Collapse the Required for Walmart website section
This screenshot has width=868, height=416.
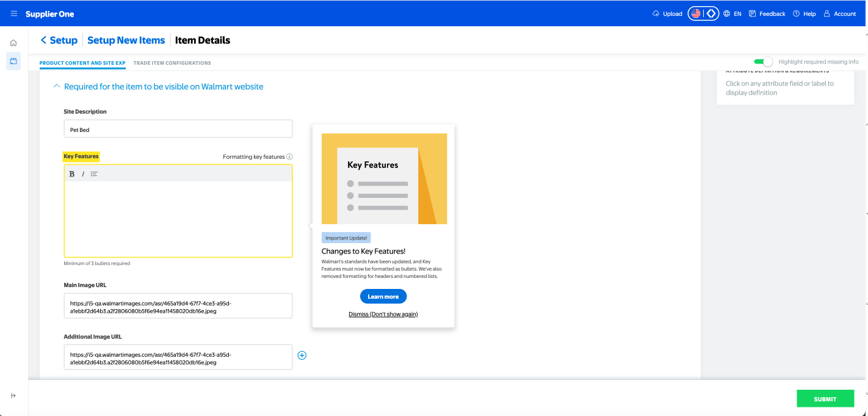(x=57, y=87)
